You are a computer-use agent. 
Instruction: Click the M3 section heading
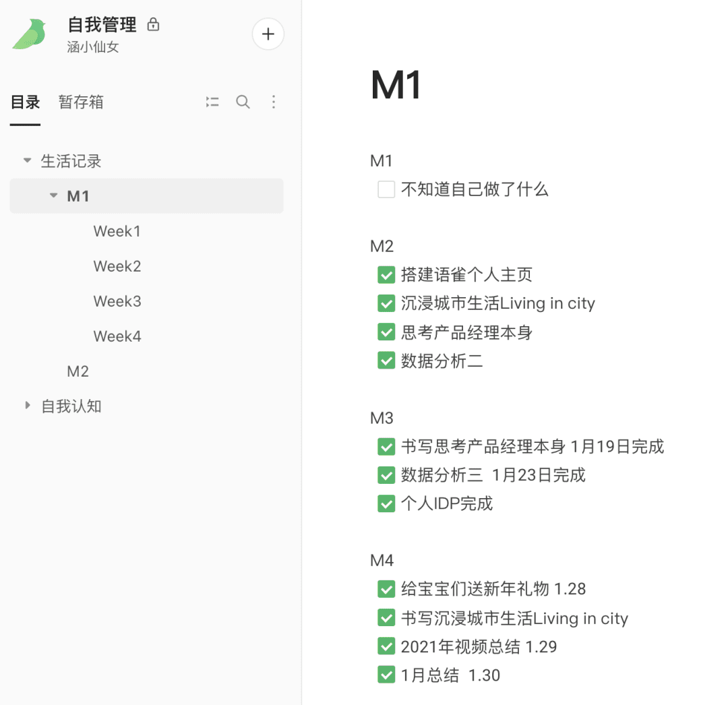[x=382, y=418]
